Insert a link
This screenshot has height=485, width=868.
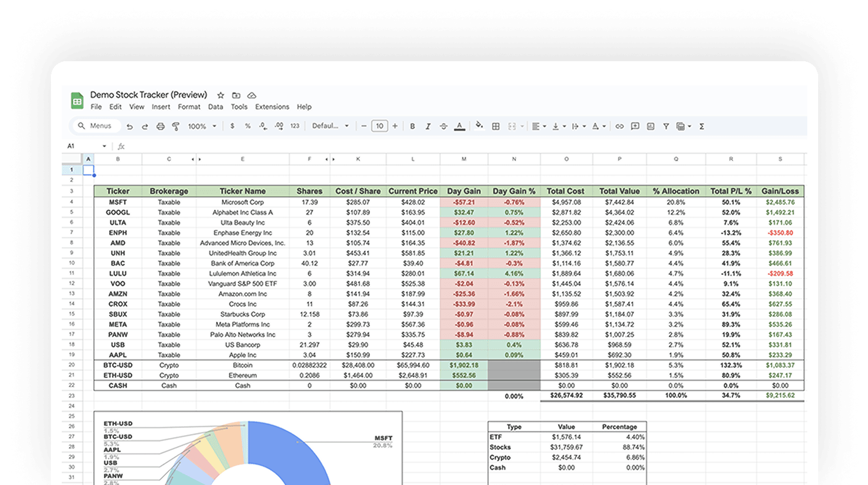619,126
